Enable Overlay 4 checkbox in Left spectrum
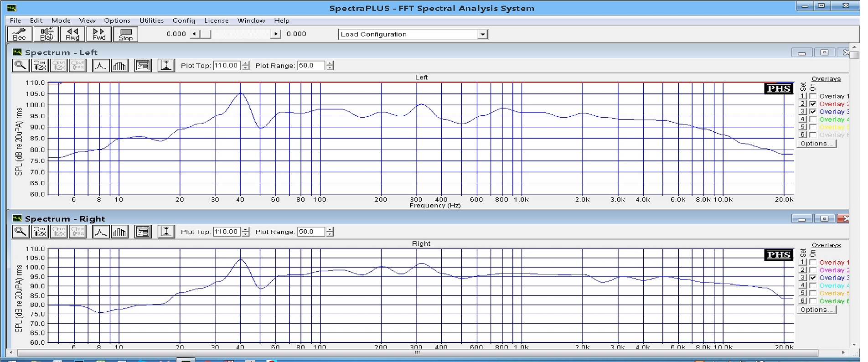The image size is (868, 362). (813, 119)
